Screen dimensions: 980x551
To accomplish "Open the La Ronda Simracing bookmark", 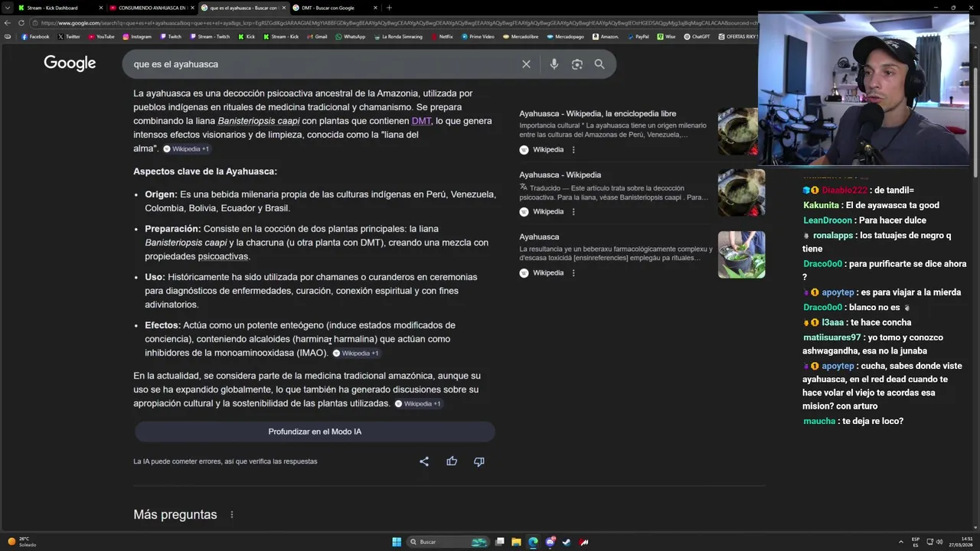I will click(x=398, y=37).
